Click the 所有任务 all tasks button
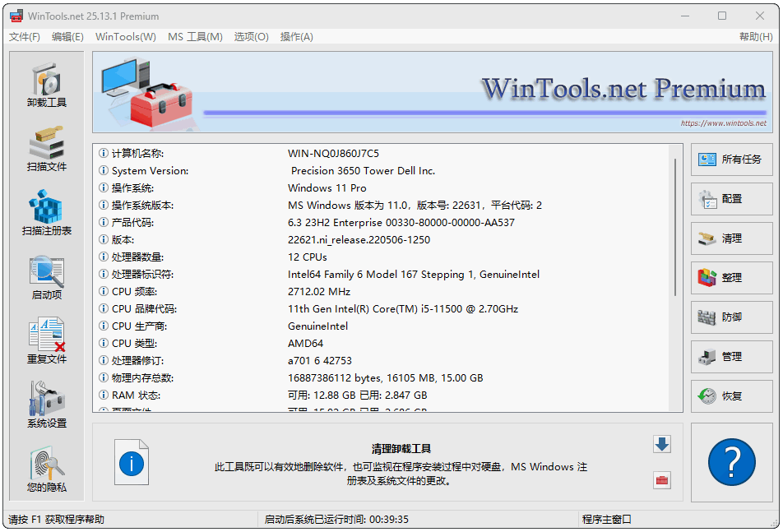The width and height of the screenshot is (783, 532). (x=731, y=160)
